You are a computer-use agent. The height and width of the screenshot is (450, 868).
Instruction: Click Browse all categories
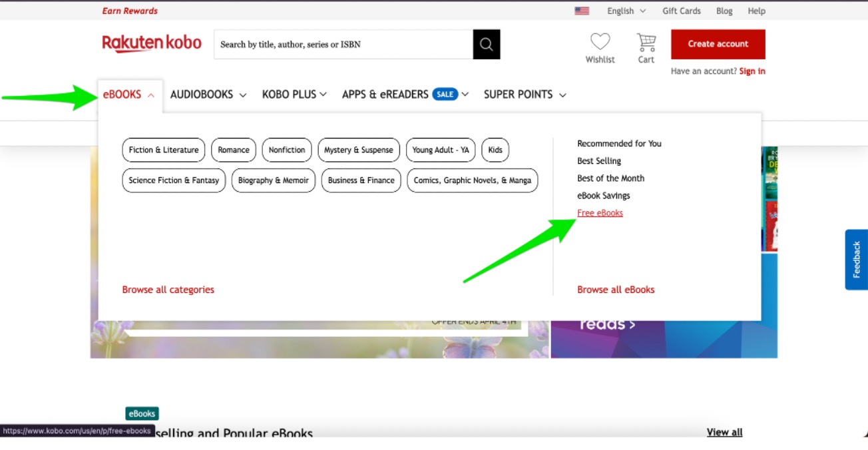(x=168, y=290)
